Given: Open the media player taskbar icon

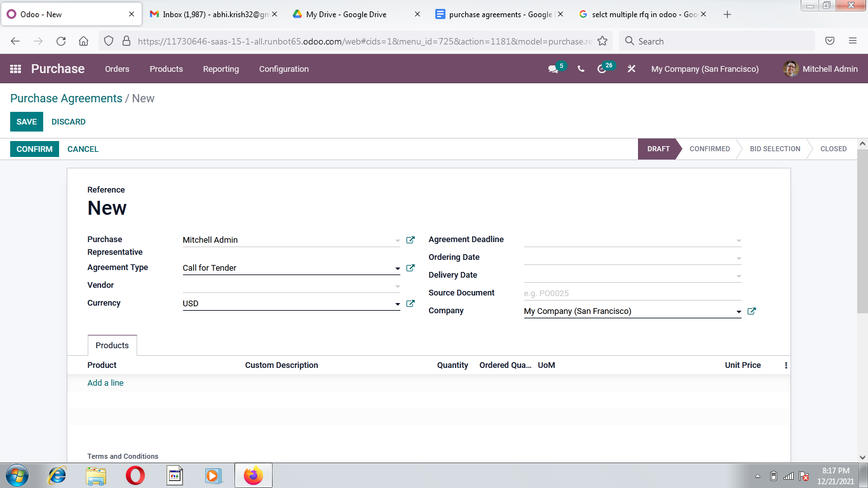Looking at the screenshot, I should pos(214,475).
